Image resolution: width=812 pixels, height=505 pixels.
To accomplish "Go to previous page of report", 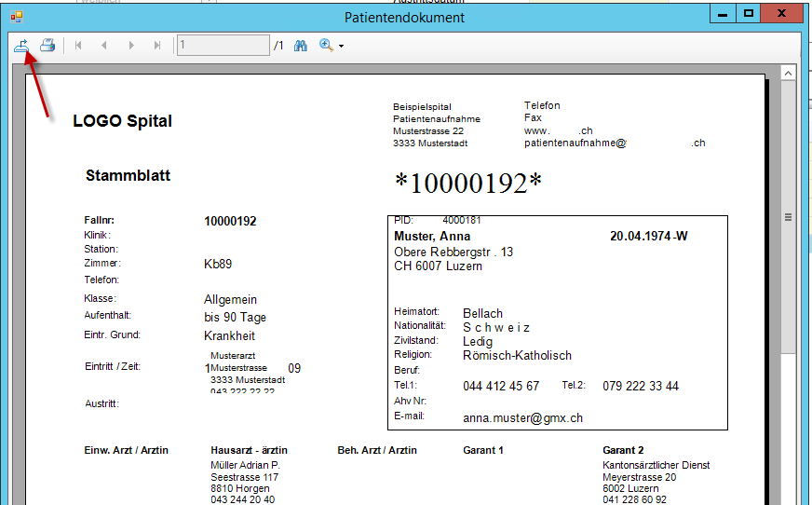I will [x=104, y=45].
